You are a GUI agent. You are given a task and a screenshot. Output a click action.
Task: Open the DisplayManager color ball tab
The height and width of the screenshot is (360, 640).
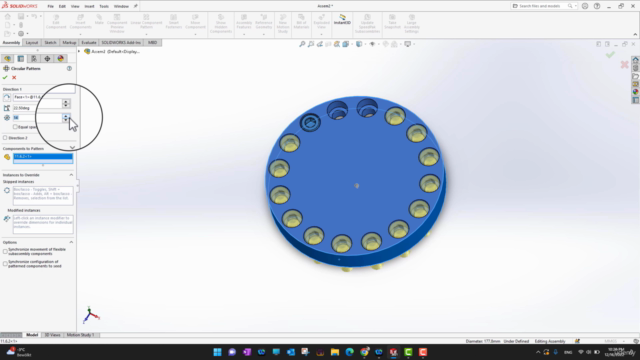(x=60, y=59)
